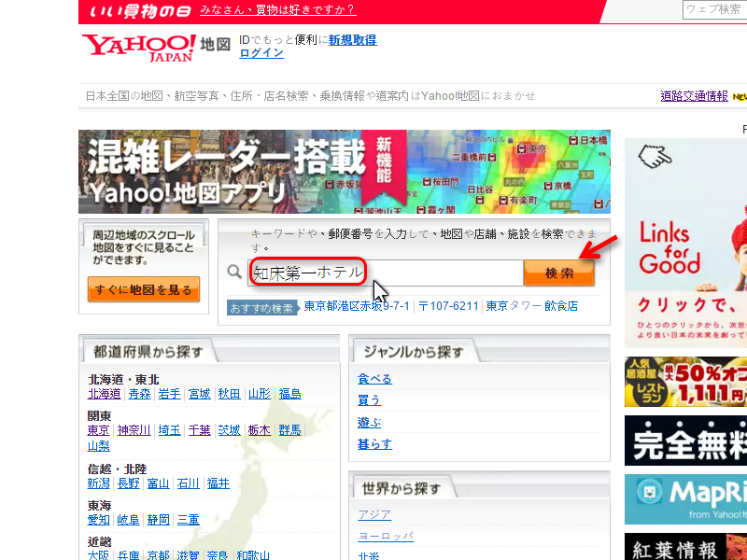
Task: Click the Yahoo! Japan logo
Action: point(138,49)
